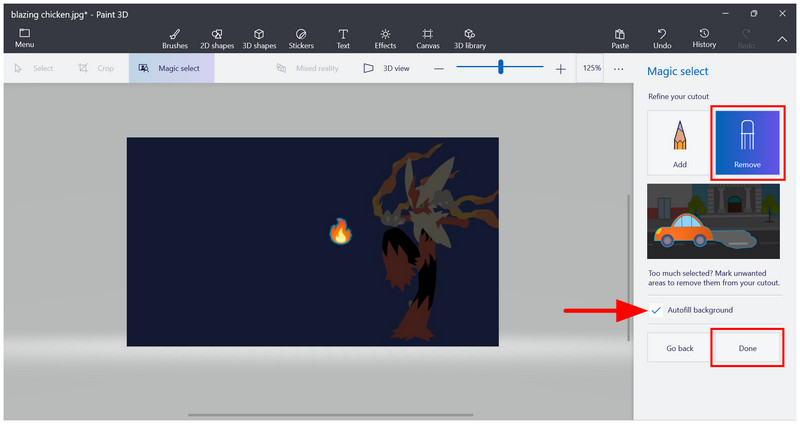Click the Go back button
The height and width of the screenshot is (424, 800).
pyautogui.click(x=680, y=348)
